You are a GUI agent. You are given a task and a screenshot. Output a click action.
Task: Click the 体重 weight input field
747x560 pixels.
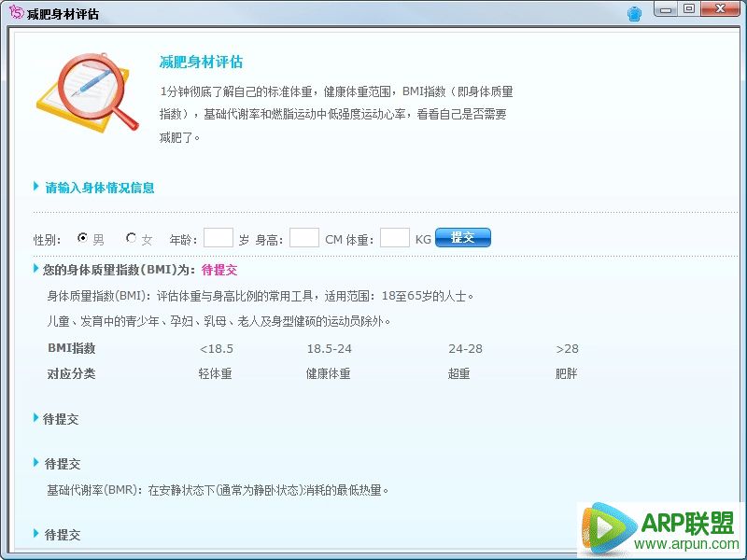point(395,238)
